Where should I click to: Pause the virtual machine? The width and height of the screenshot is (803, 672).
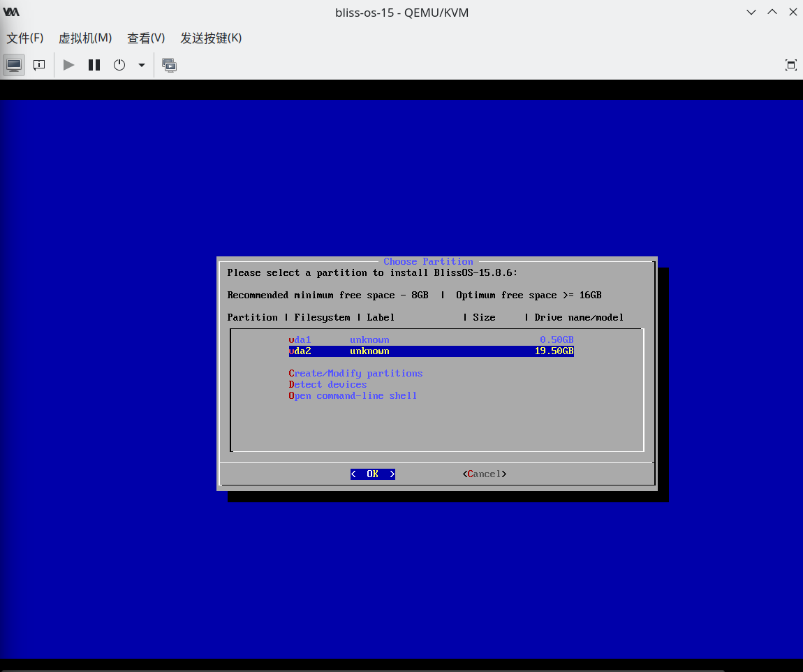(x=94, y=65)
